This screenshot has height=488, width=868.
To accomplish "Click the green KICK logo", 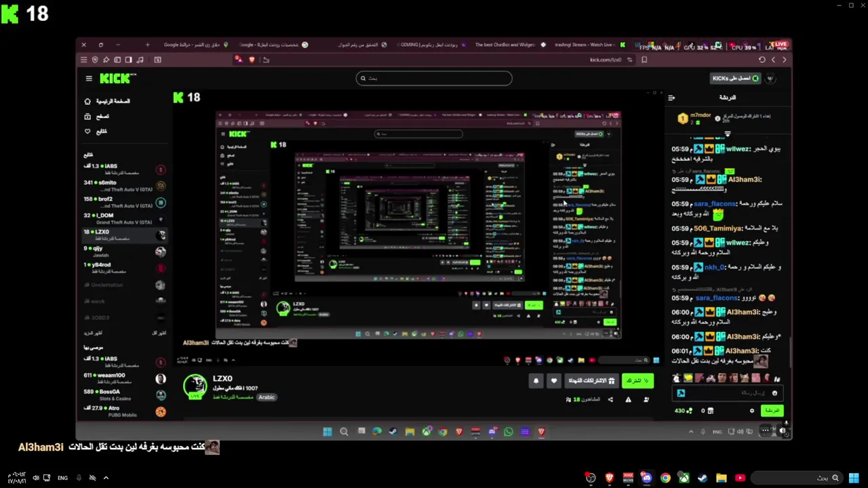I will 115,79.
